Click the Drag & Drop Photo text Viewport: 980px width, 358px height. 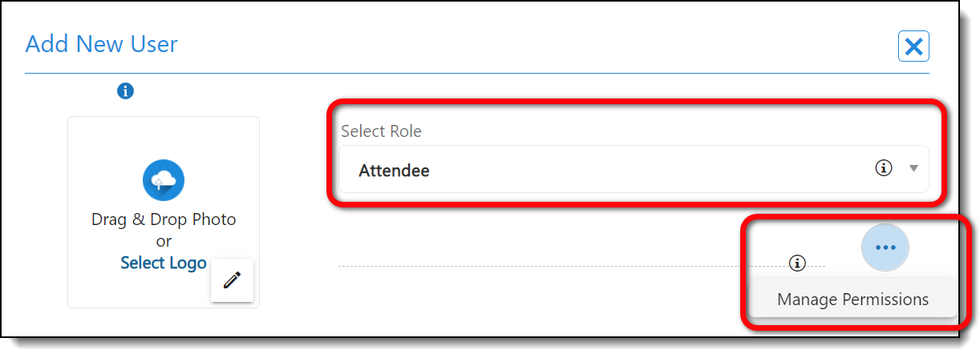pos(164,219)
